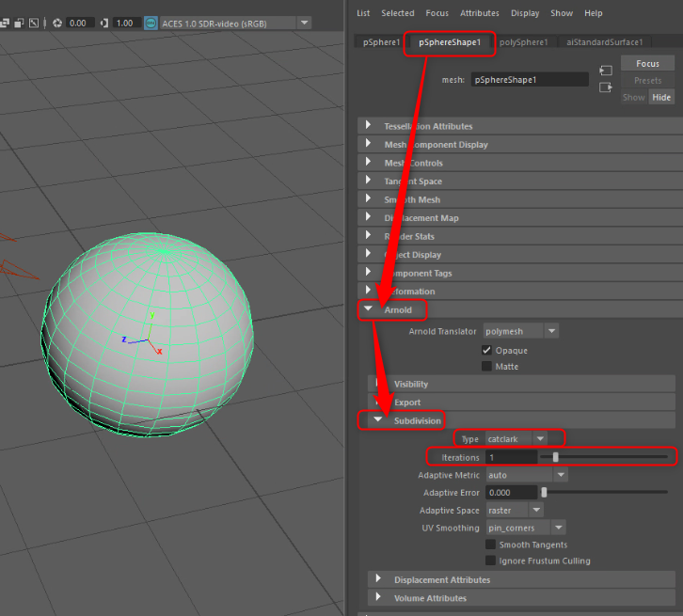This screenshot has height=616, width=683.
Task: Click the Show button
Action: point(634,98)
